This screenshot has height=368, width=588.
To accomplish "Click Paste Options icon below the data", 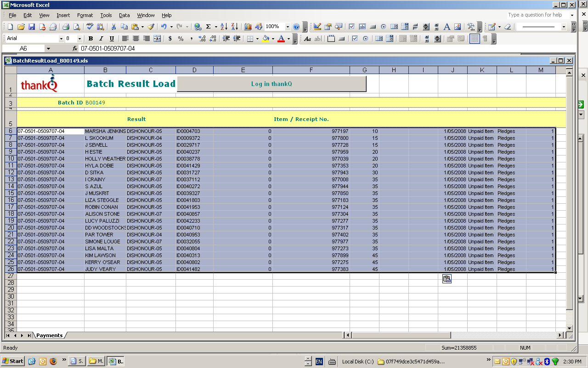I will pyautogui.click(x=447, y=279).
